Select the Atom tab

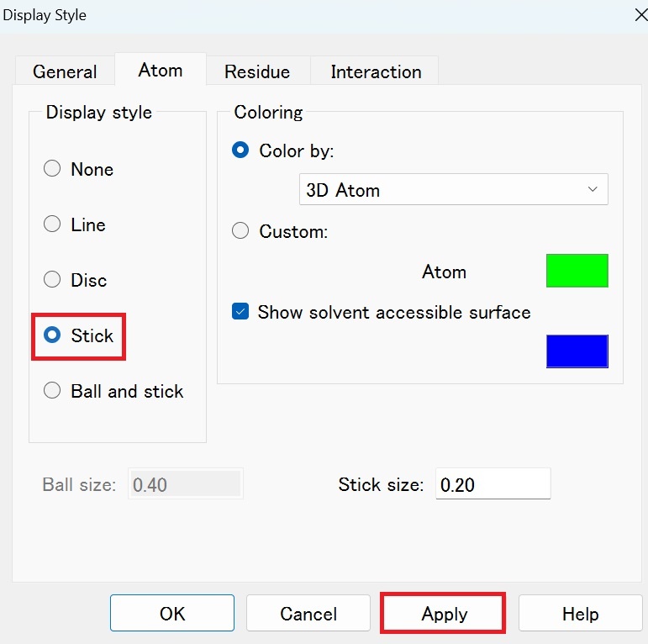161,70
